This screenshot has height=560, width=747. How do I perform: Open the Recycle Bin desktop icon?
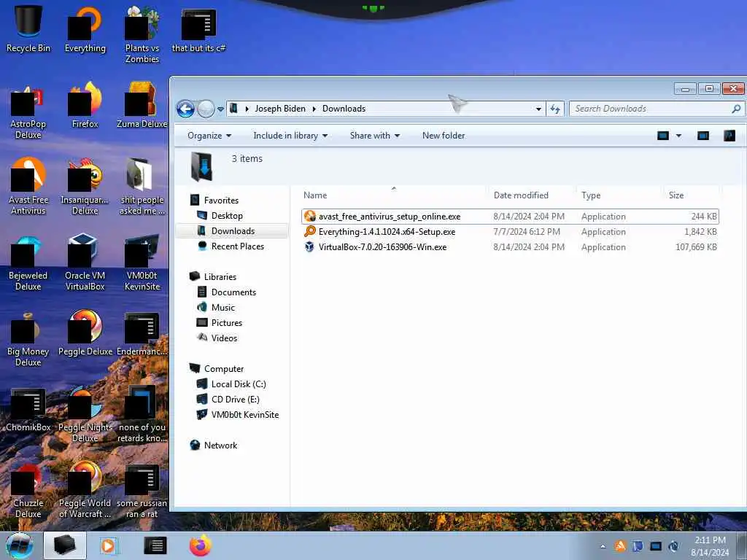(x=28, y=28)
